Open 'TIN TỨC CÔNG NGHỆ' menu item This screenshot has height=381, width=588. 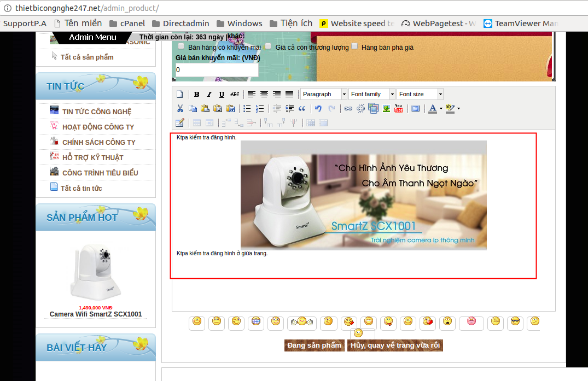[97, 112]
